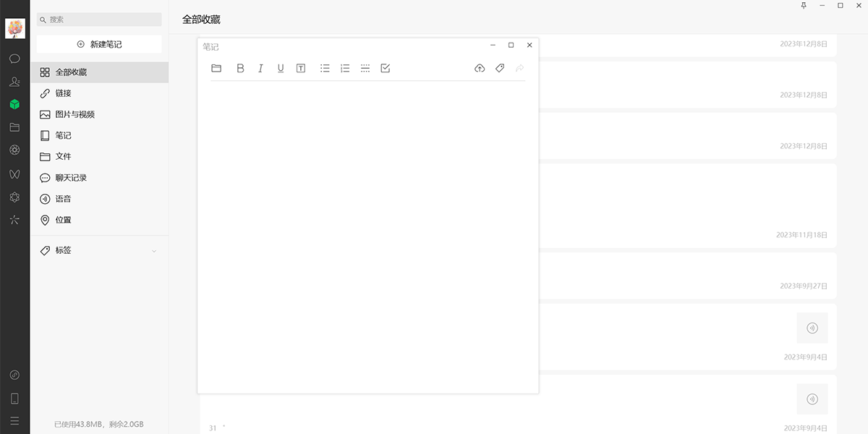Screen dimensions: 868x434
Task: Pin the main window on top
Action: point(804,6)
